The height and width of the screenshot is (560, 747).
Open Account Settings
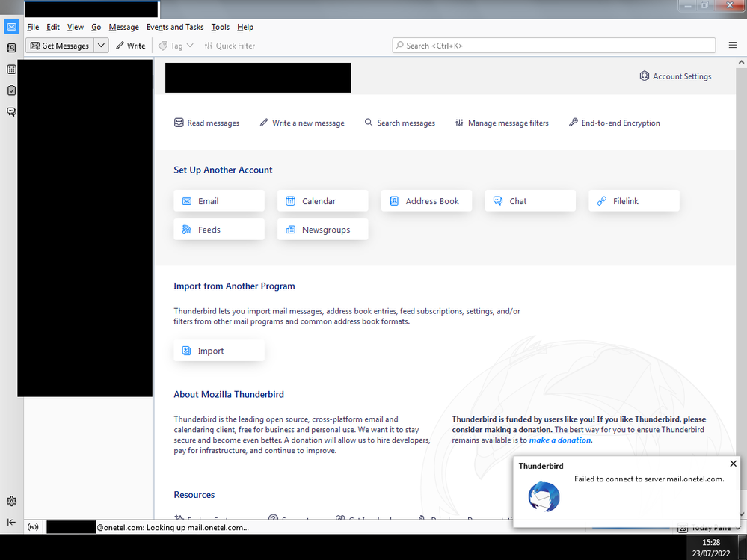pos(675,76)
